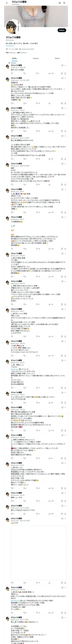
Task: Open the 179 Following list
Action: (x=10, y=53)
